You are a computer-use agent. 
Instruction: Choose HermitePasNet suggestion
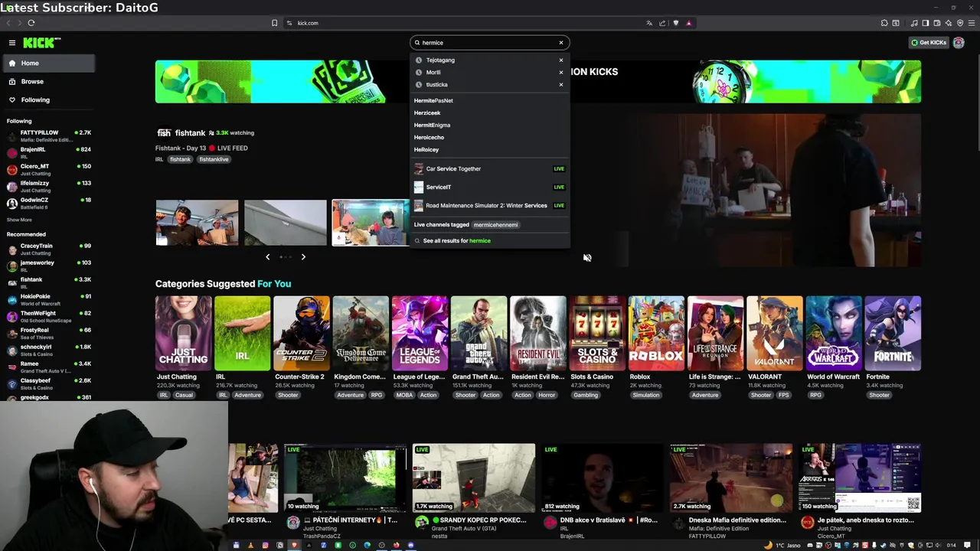coord(433,100)
